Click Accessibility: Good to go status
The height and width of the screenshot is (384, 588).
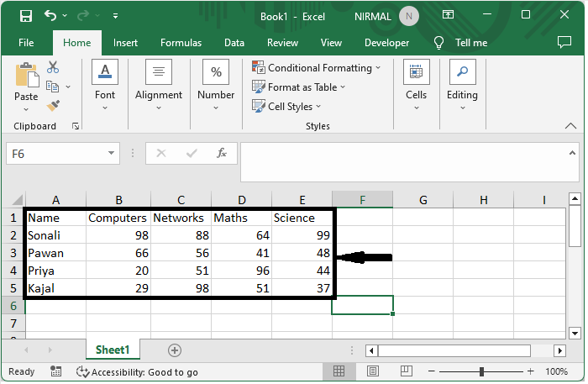pos(137,371)
